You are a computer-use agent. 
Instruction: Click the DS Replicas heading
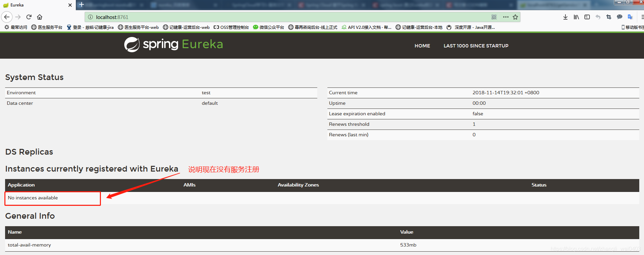29,152
